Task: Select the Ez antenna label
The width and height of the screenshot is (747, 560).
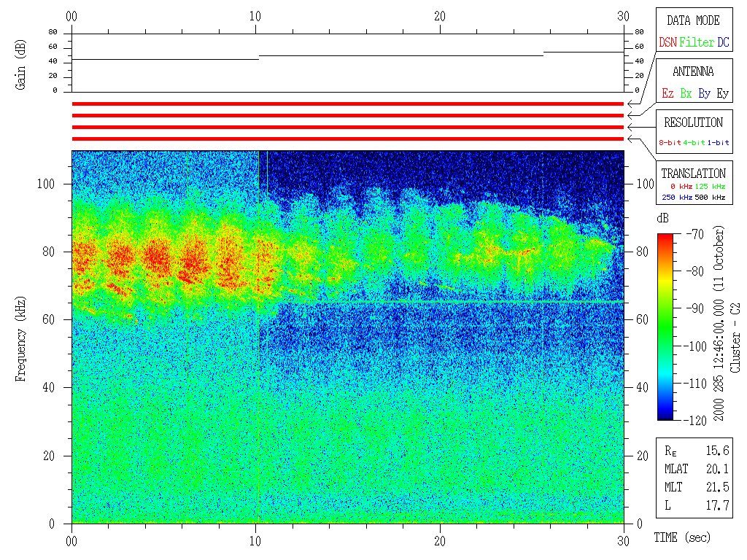Action: [667, 93]
